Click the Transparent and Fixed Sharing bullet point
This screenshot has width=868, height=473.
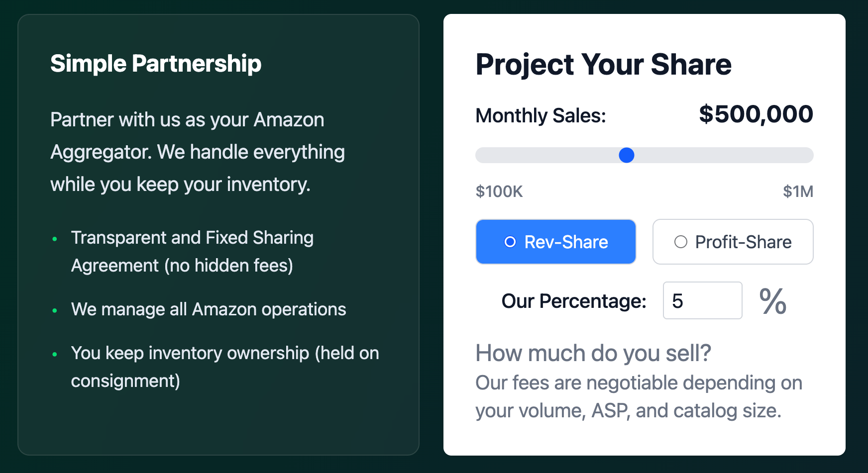point(193,251)
